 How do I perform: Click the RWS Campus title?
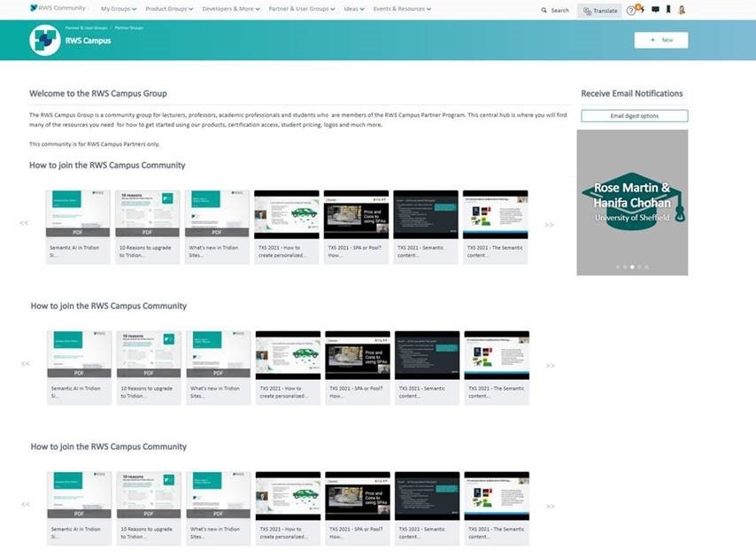click(x=89, y=41)
